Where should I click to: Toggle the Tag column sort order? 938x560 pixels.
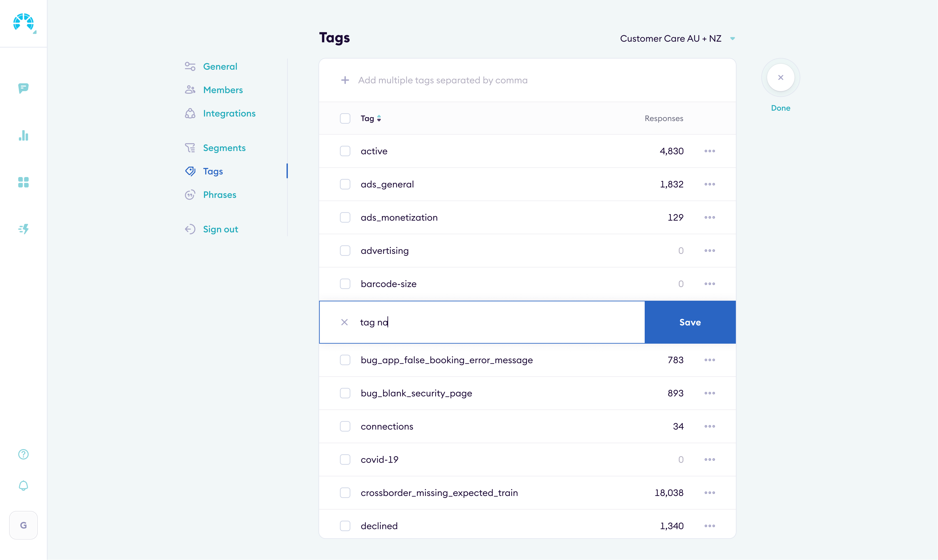point(379,118)
